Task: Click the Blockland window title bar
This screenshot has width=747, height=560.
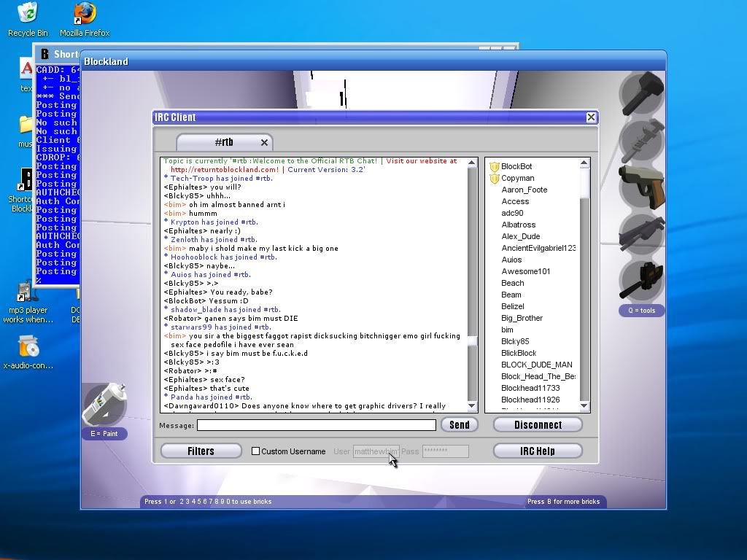Action: [x=373, y=61]
